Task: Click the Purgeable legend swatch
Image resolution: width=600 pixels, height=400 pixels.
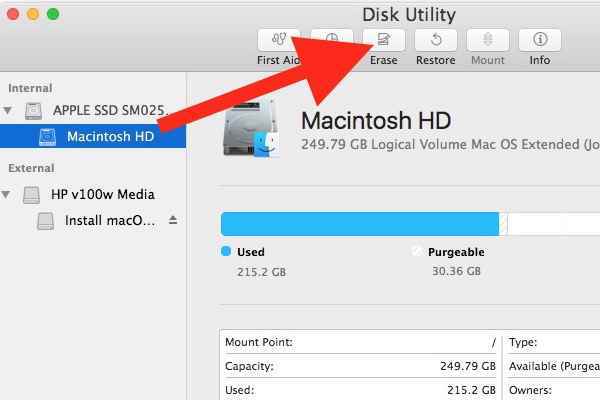Action: [x=416, y=252]
